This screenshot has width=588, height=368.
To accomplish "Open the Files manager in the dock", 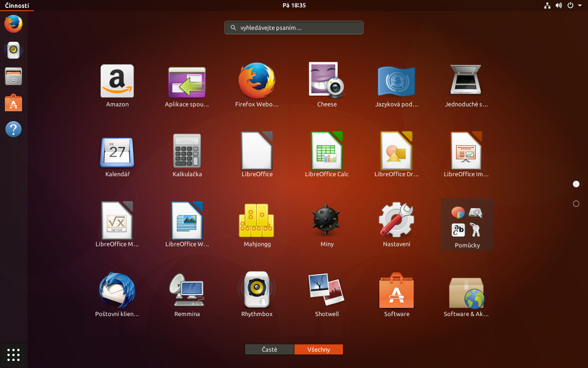I will [13, 77].
